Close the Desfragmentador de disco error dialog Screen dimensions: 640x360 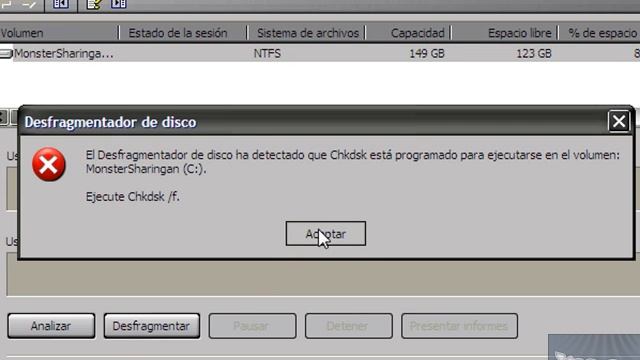click(x=619, y=121)
